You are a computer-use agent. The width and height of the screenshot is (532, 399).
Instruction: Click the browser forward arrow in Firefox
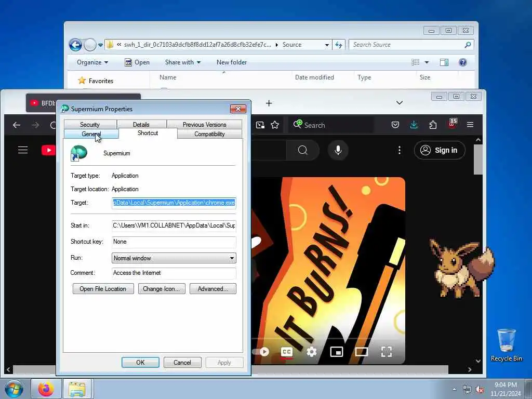pos(35,125)
